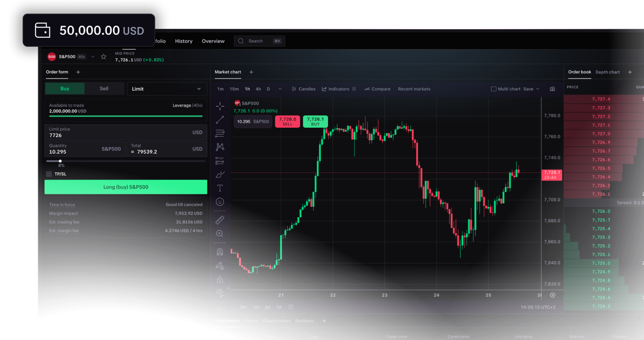This screenshot has height=340, width=644.
Task: Hide all drawings with the eye icon
Action: [x=220, y=292]
